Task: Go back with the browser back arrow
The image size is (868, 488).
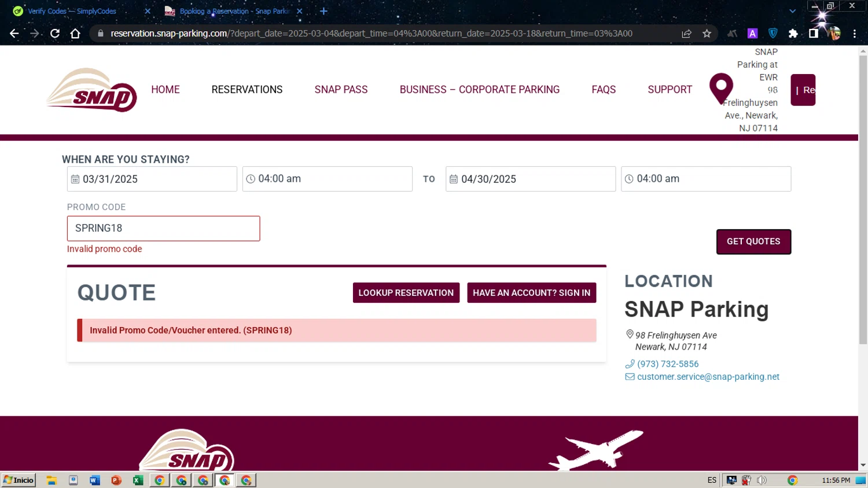Action: point(14,34)
